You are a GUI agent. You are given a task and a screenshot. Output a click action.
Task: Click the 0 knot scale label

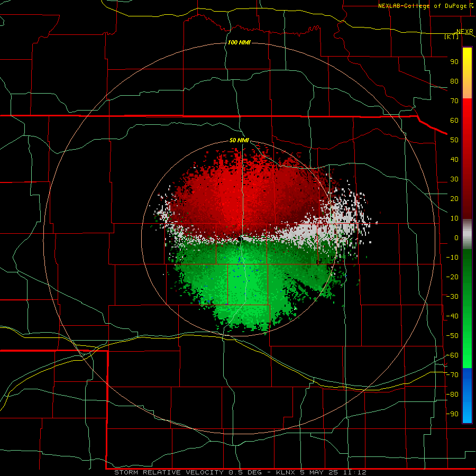point(456,238)
